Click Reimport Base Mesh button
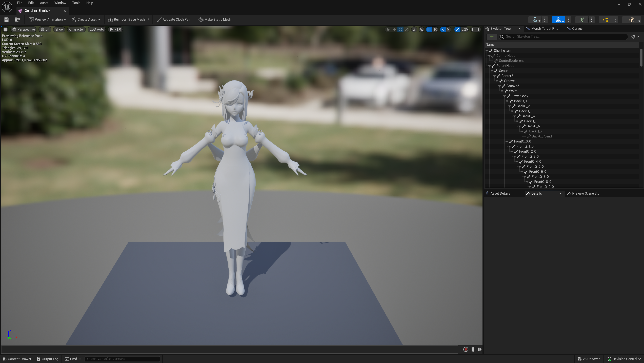644x363 pixels. click(x=127, y=19)
